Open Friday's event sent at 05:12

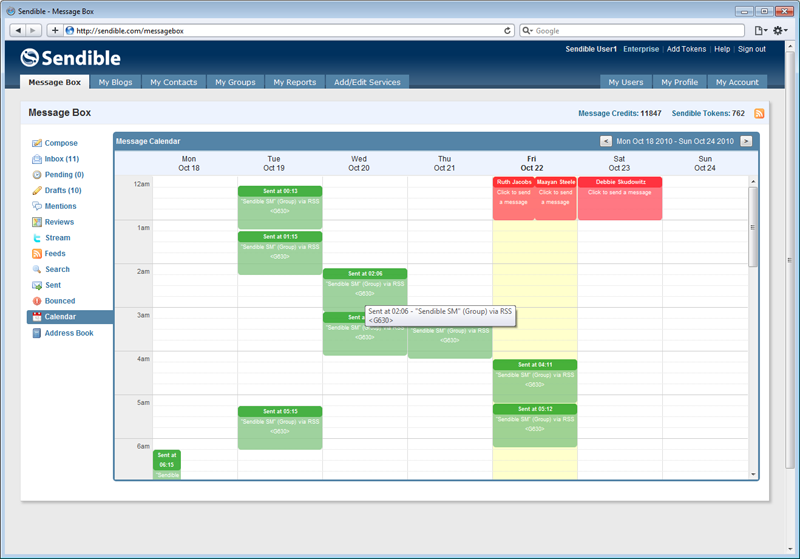(535, 425)
